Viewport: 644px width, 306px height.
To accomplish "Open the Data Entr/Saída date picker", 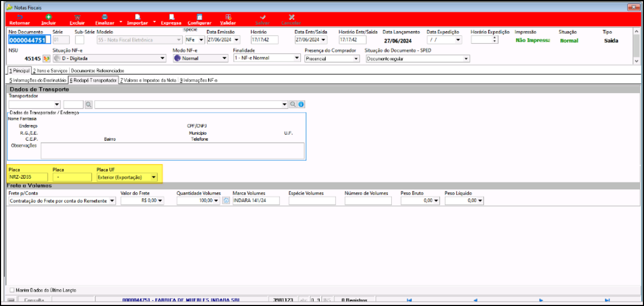I will [x=324, y=40].
